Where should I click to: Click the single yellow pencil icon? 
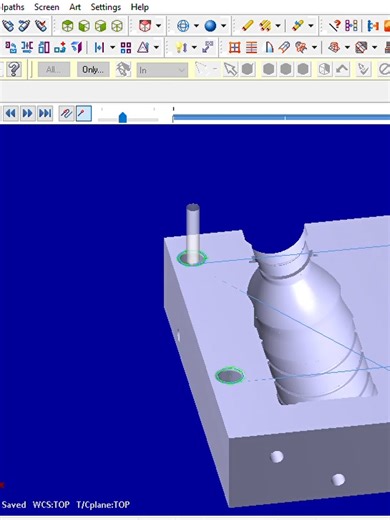[247, 26]
